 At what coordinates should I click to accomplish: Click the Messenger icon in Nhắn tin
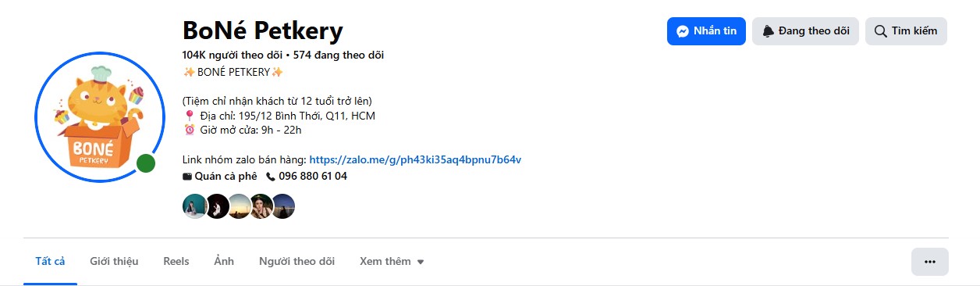click(683, 31)
